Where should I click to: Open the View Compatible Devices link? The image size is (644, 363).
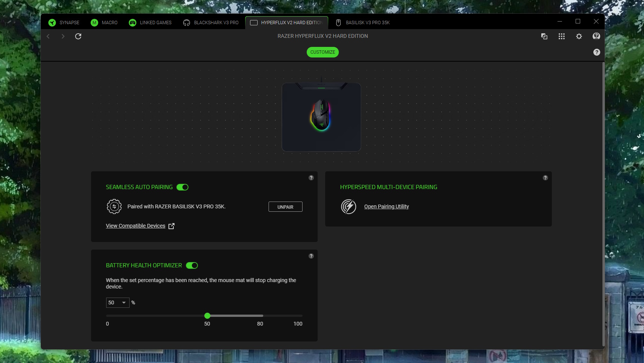click(x=135, y=225)
